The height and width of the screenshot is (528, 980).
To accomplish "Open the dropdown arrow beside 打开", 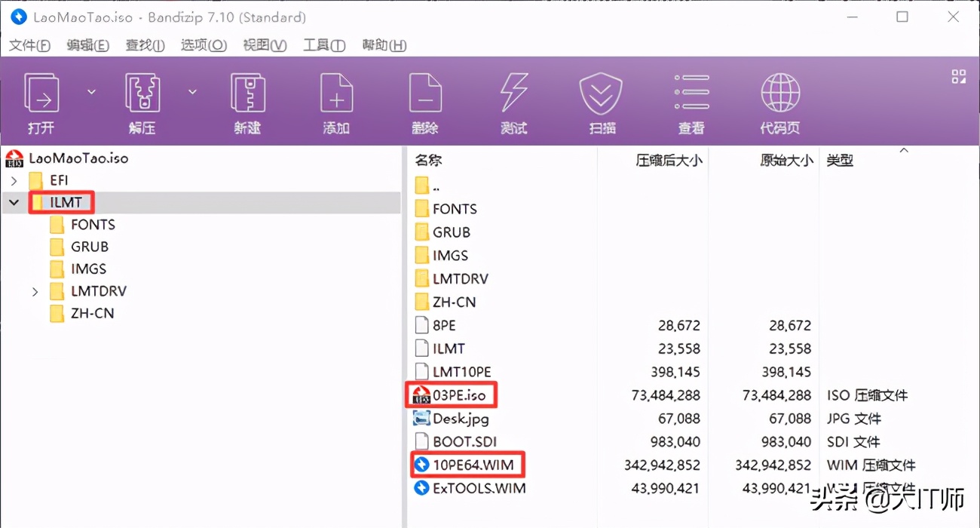I will [90, 91].
